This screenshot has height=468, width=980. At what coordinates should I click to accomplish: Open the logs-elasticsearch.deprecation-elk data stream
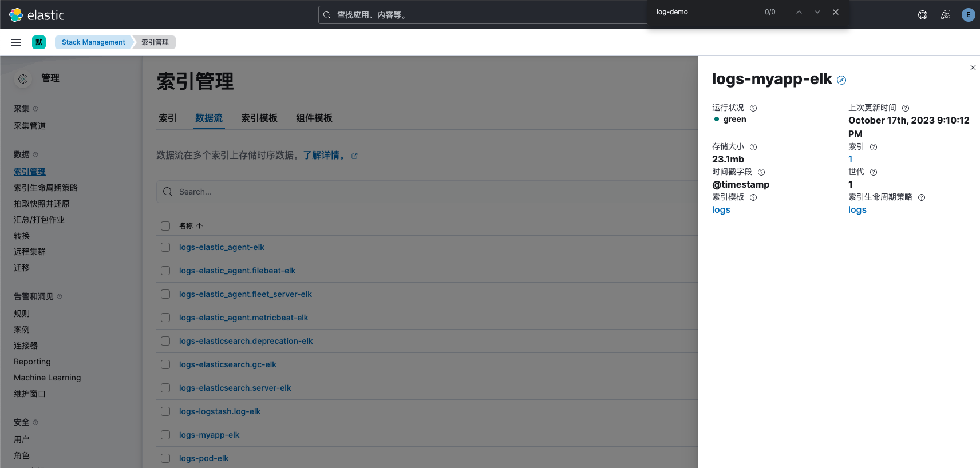coord(246,341)
